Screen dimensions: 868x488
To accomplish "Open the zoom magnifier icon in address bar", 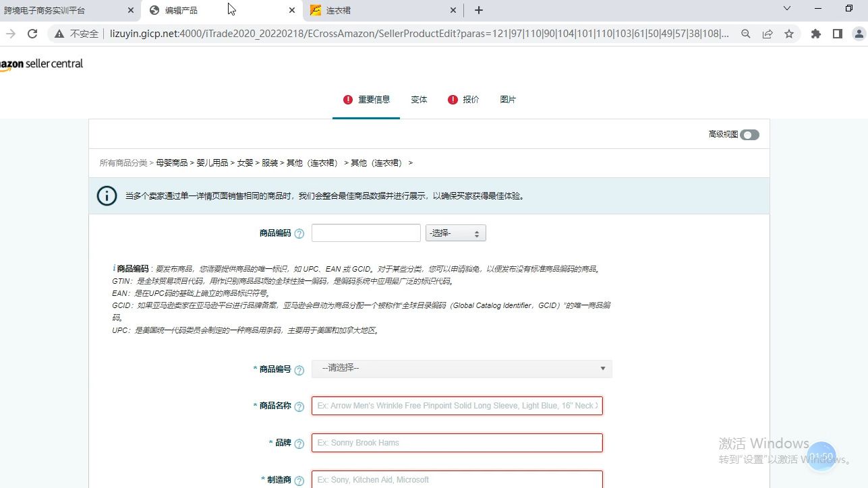I will (745, 34).
